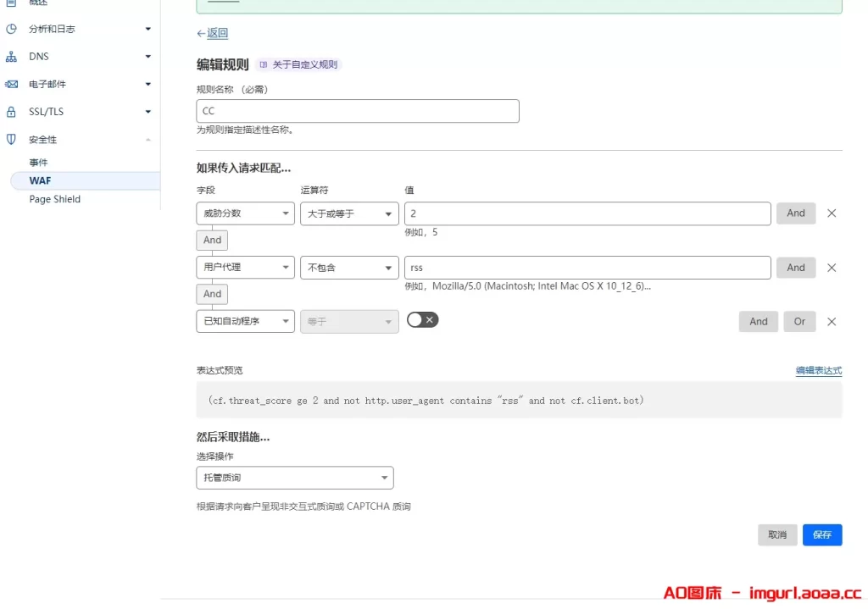The width and height of the screenshot is (868, 609).
Task: Delete the 威胁分数 condition with its X icon
Action: click(832, 213)
